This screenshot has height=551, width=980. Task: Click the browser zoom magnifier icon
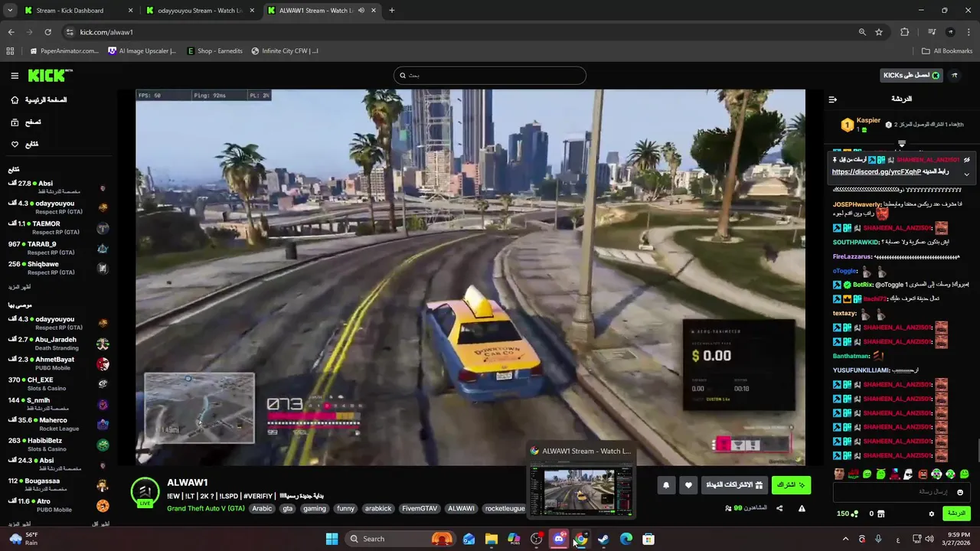pyautogui.click(x=862, y=32)
